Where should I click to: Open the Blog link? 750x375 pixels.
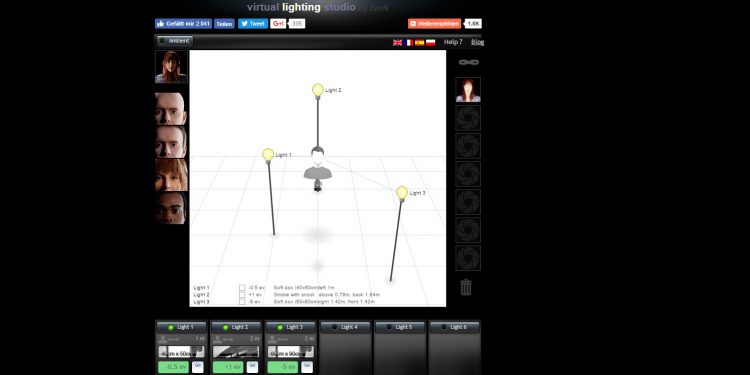[x=477, y=42]
